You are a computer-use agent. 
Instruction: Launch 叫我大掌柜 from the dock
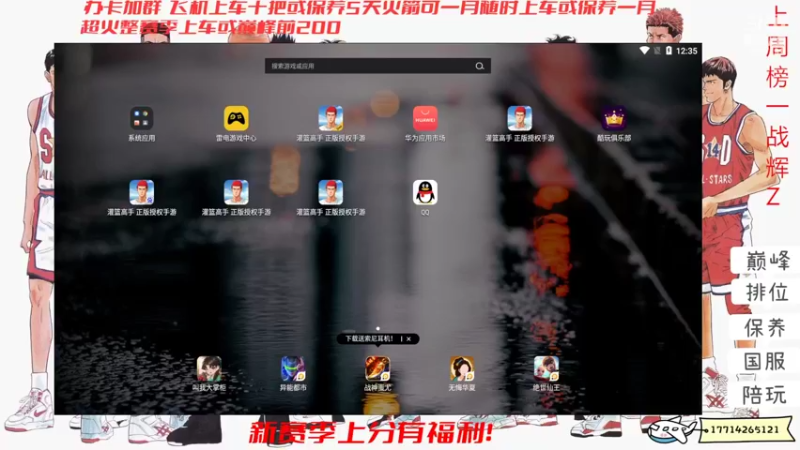(x=209, y=369)
